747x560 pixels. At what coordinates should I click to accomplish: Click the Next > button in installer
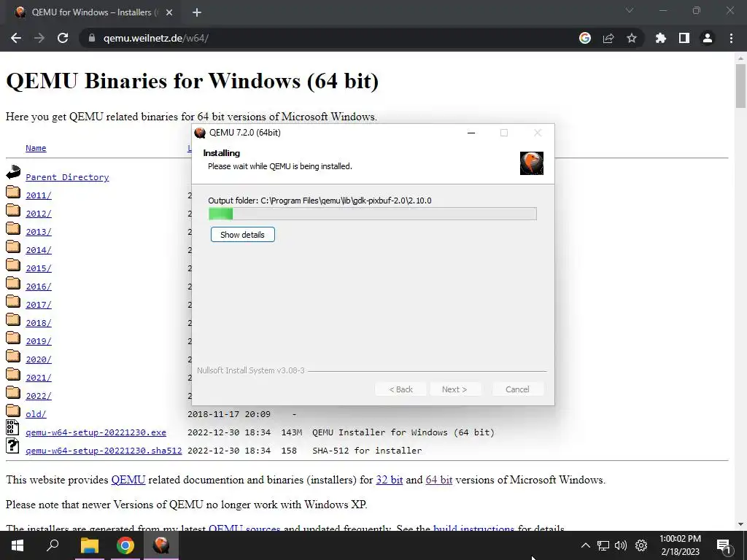click(454, 389)
